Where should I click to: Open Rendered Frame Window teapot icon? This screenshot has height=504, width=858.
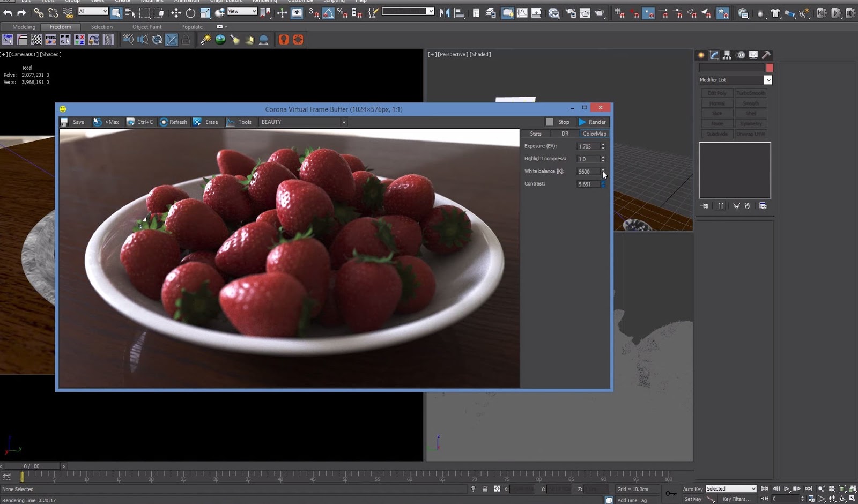(585, 13)
